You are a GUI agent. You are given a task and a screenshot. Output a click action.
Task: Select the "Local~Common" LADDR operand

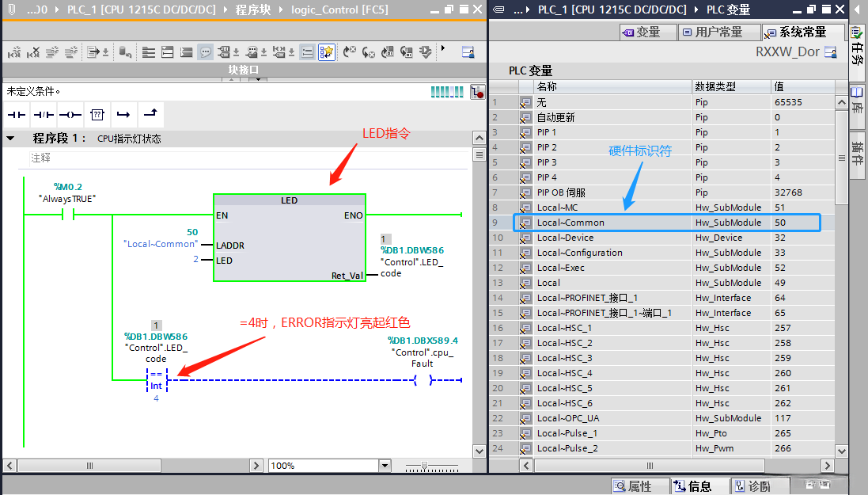[x=161, y=244]
